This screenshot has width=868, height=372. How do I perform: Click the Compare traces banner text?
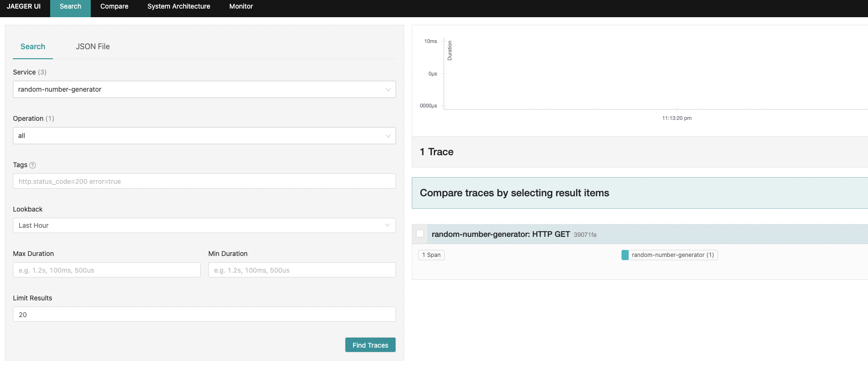[514, 193]
